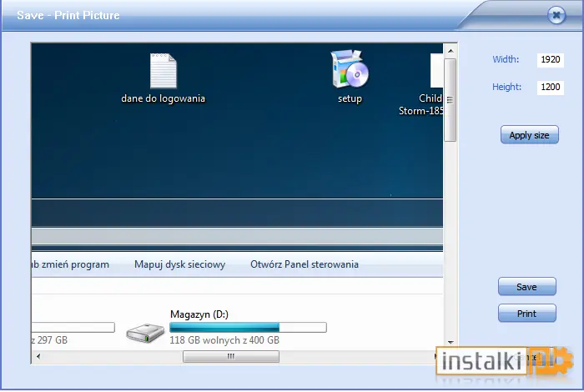Click the preview scroll up arrow

click(x=451, y=51)
